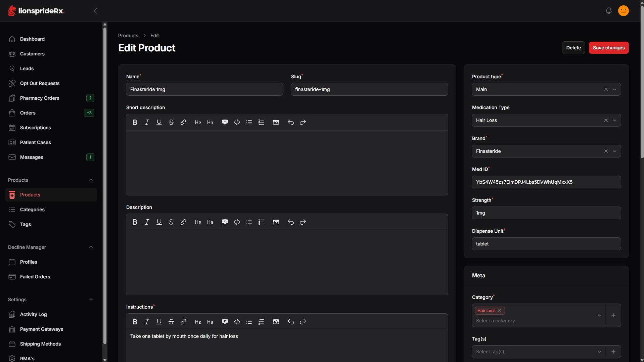Click the Save changes button
The image size is (644, 362).
[608, 48]
